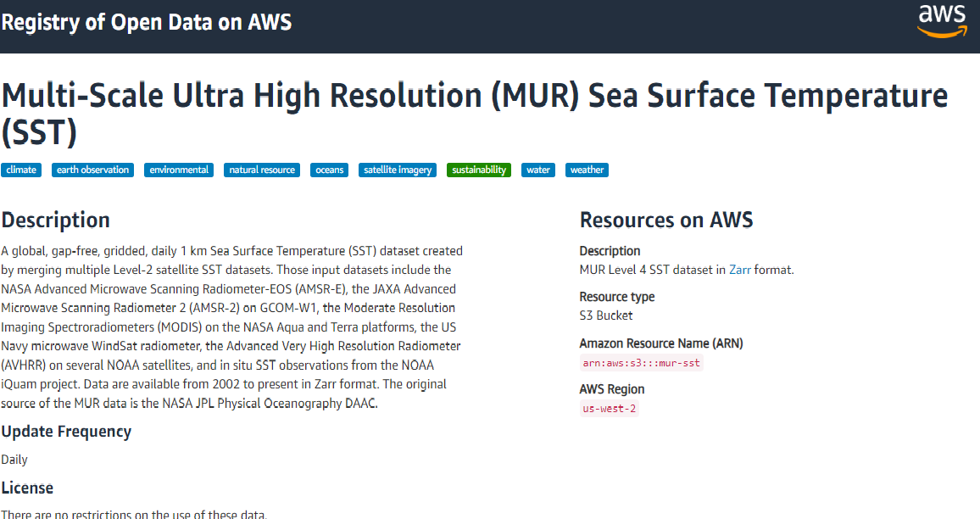
Task: Select the earth observation tag
Action: pyautogui.click(x=92, y=170)
